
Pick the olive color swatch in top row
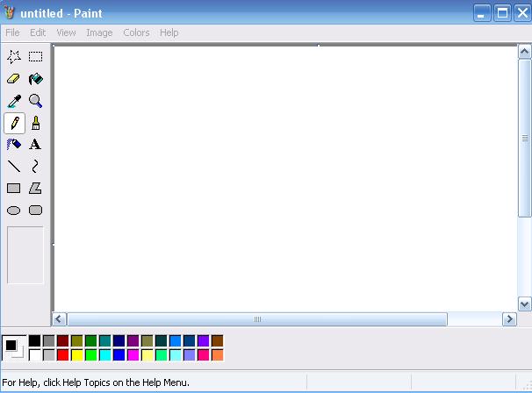[x=77, y=340]
